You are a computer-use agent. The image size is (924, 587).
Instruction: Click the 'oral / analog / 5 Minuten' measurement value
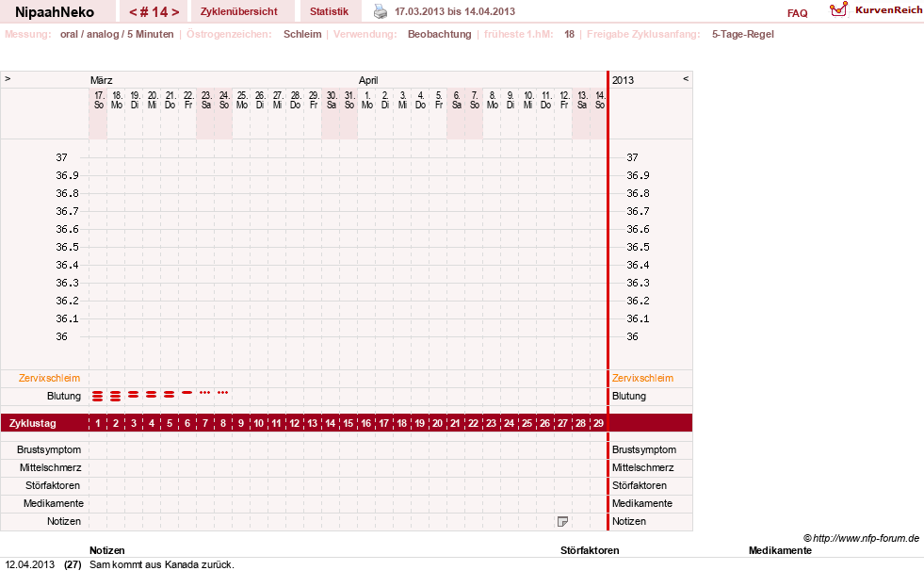coord(117,34)
